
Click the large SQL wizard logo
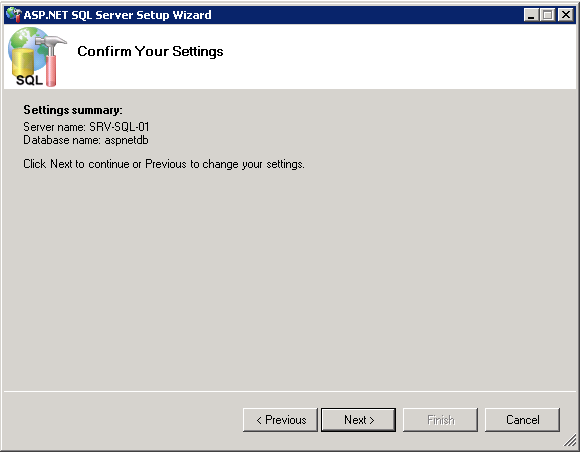37,57
